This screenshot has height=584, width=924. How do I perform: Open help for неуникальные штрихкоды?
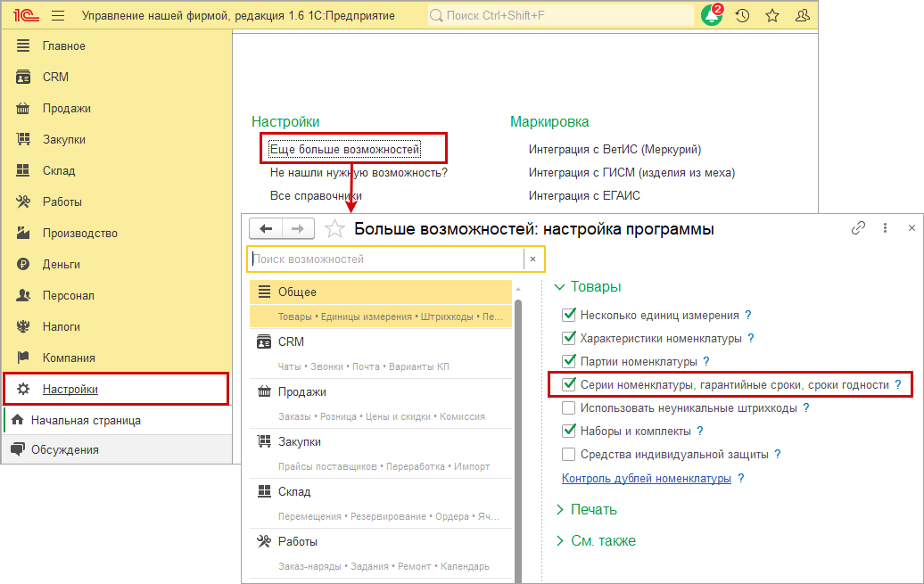coord(806,407)
